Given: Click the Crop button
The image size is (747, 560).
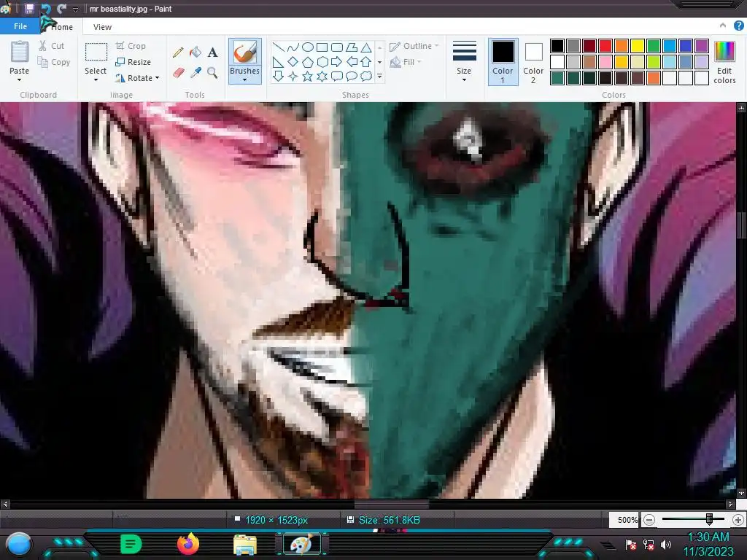Looking at the screenshot, I should click(131, 46).
